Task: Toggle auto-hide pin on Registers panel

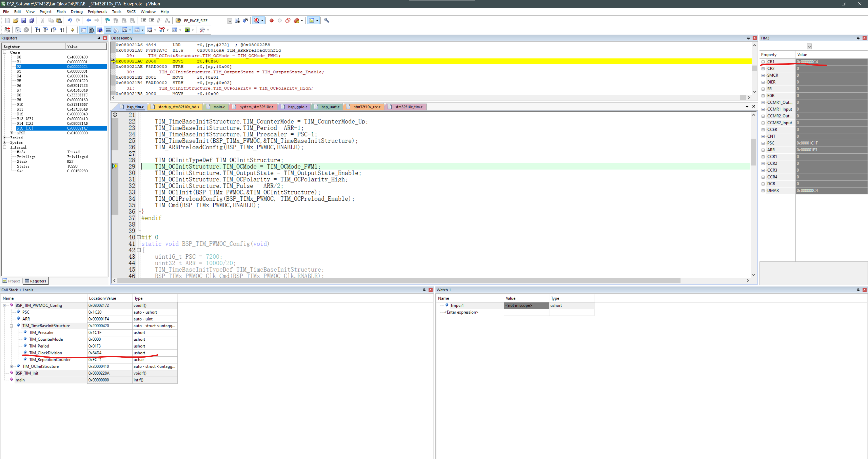Action: click(x=99, y=38)
